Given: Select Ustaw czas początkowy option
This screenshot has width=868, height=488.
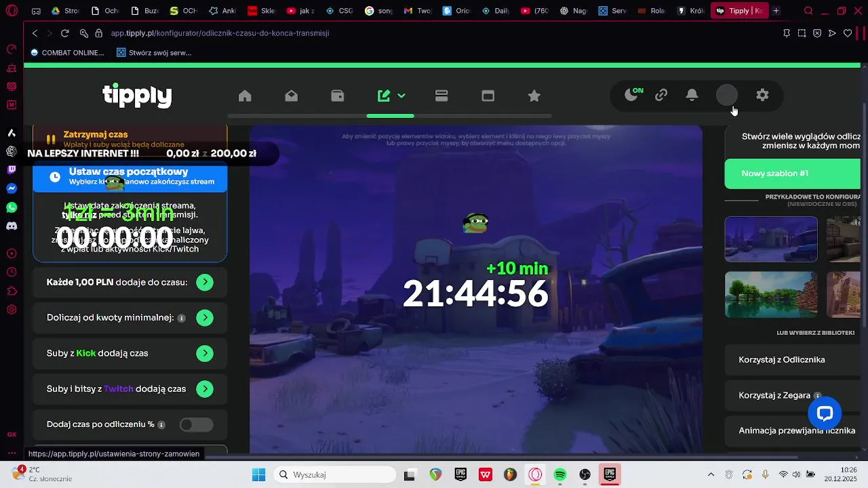Looking at the screenshot, I should point(130,176).
